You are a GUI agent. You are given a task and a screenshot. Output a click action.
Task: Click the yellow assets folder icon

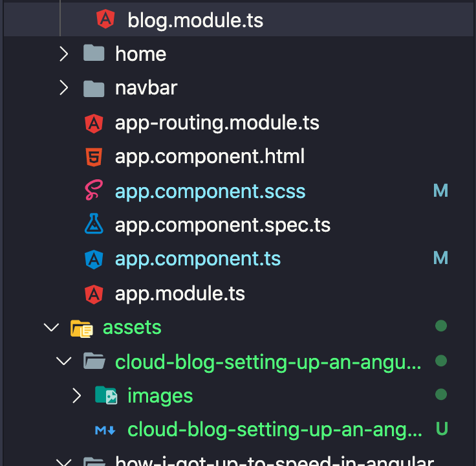click(x=81, y=329)
